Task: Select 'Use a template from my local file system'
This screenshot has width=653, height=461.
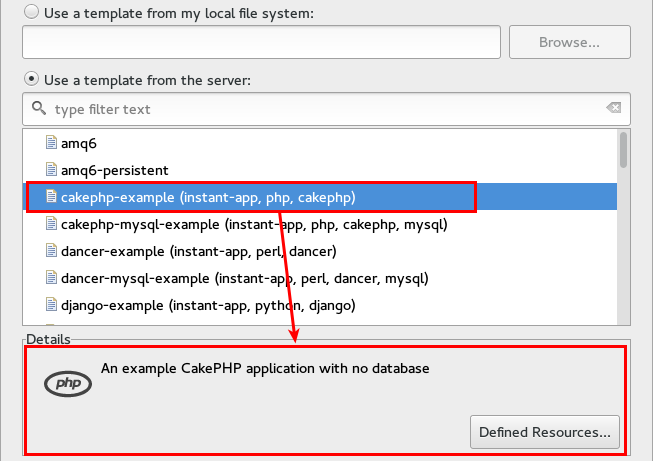Action: (x=31, y=12)
